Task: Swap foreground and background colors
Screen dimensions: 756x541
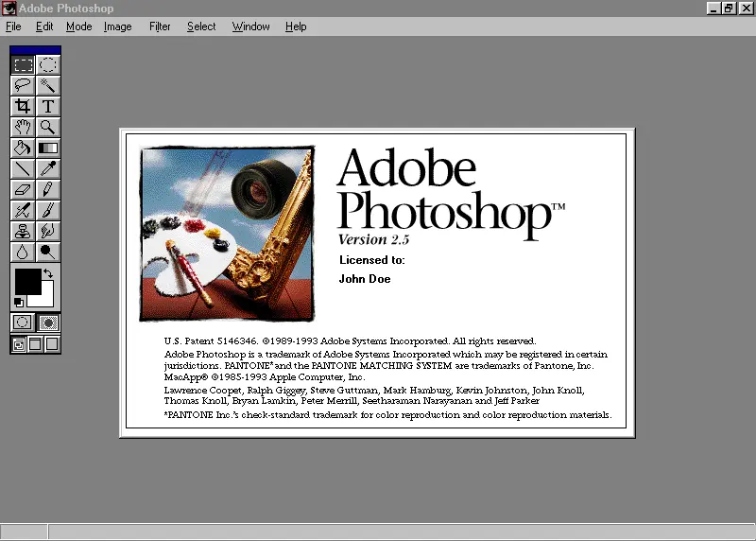Action: (48, 274)
